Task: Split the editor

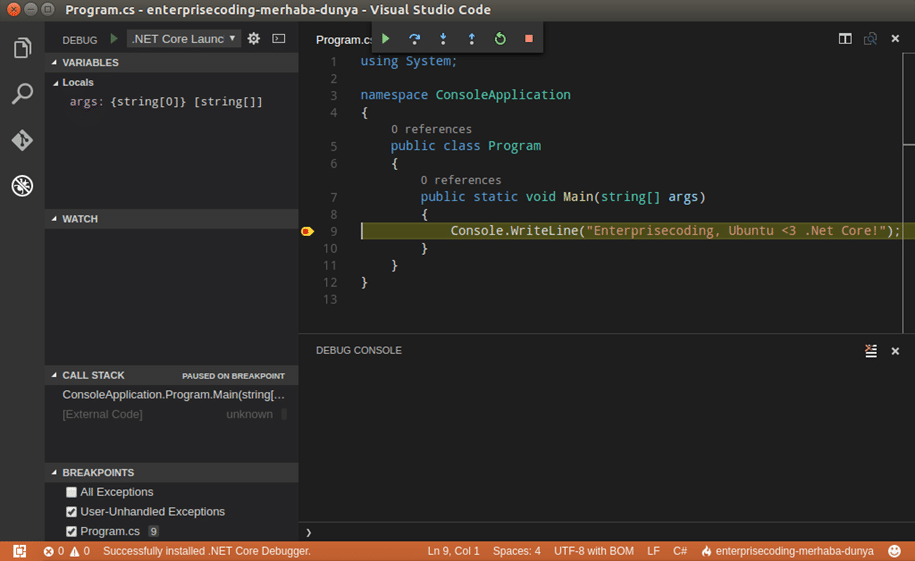Action: (845, 39)
